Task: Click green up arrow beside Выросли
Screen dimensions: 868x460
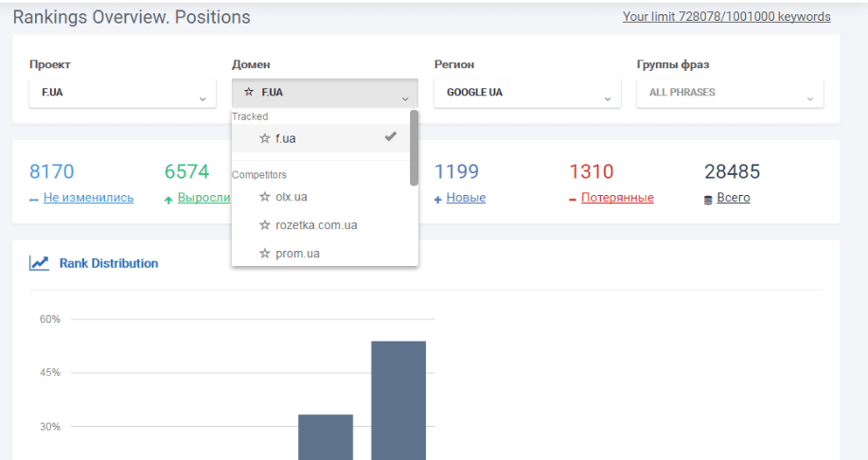Action: pos(168,200)
